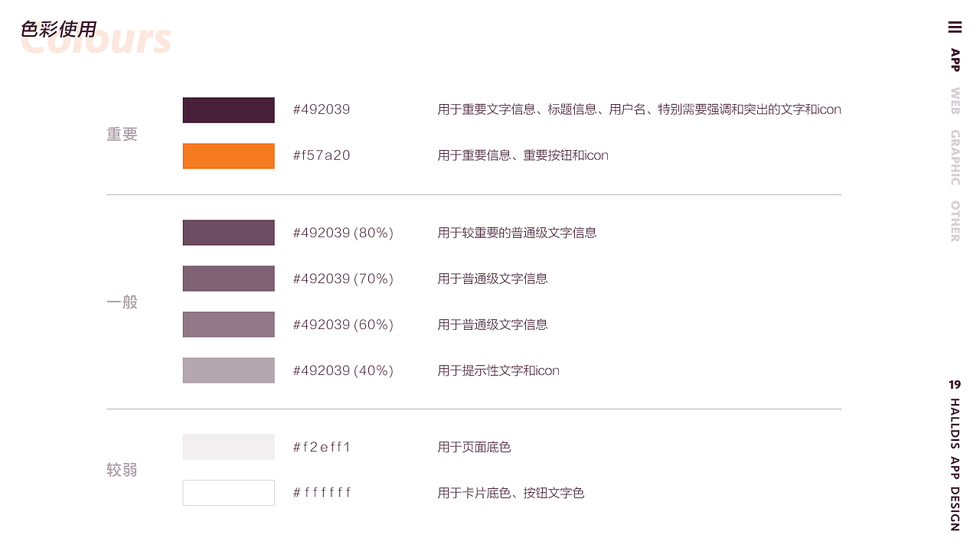
Task: Click the HALLDIS APP DESIGN footer text
Action: (955, 465)
